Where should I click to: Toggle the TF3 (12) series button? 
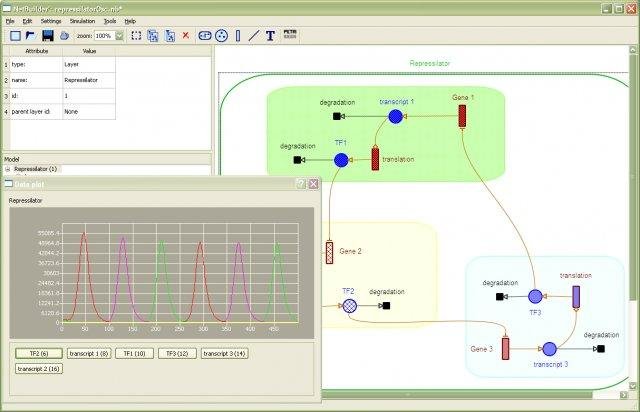tap(177, 354)
